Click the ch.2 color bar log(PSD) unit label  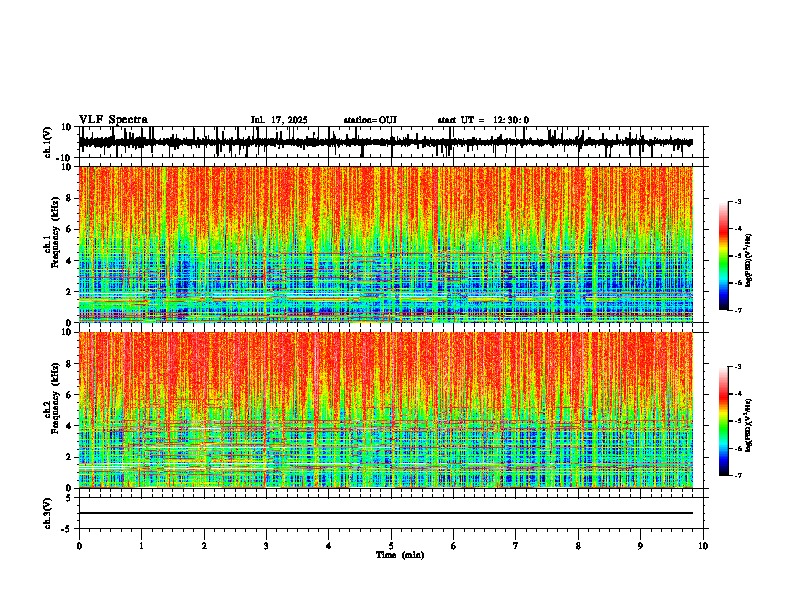pyautogui.click(x=748, y=425)
